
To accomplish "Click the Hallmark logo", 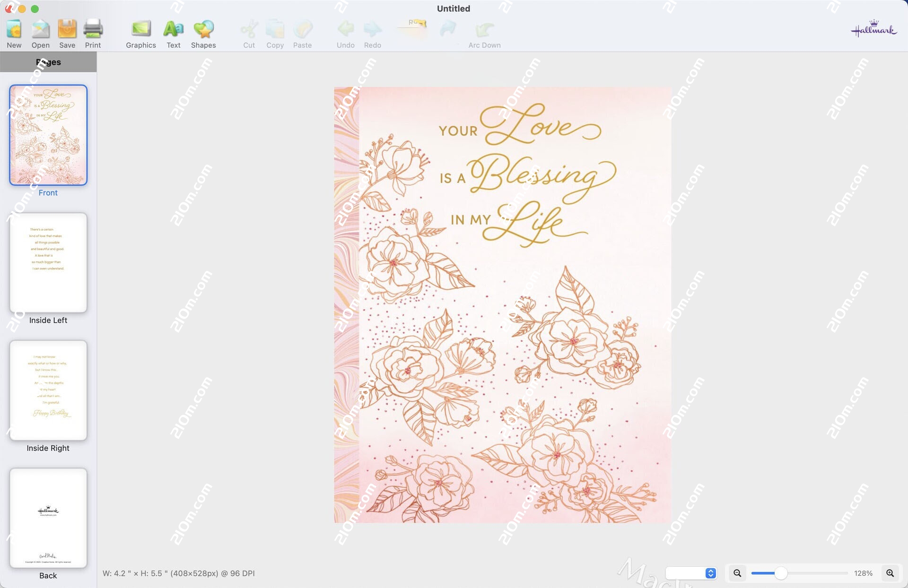I will click(x=873, y=29).
